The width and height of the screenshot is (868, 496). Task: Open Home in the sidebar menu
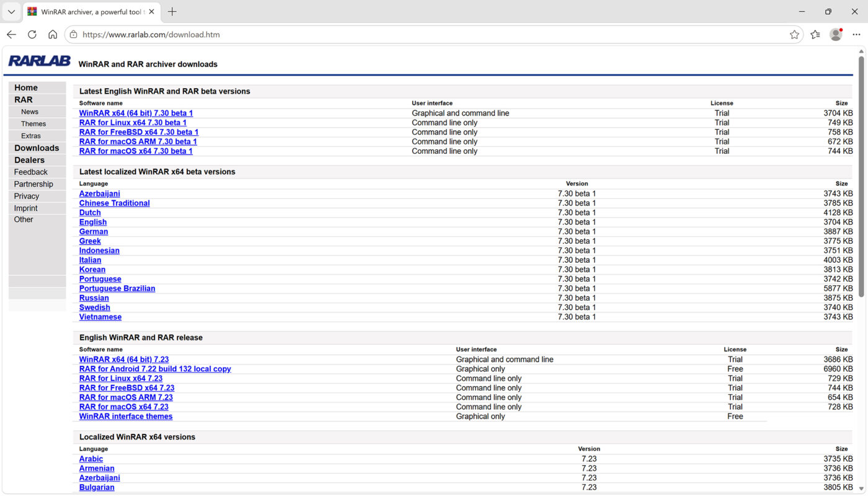click(x=26, y=87)
